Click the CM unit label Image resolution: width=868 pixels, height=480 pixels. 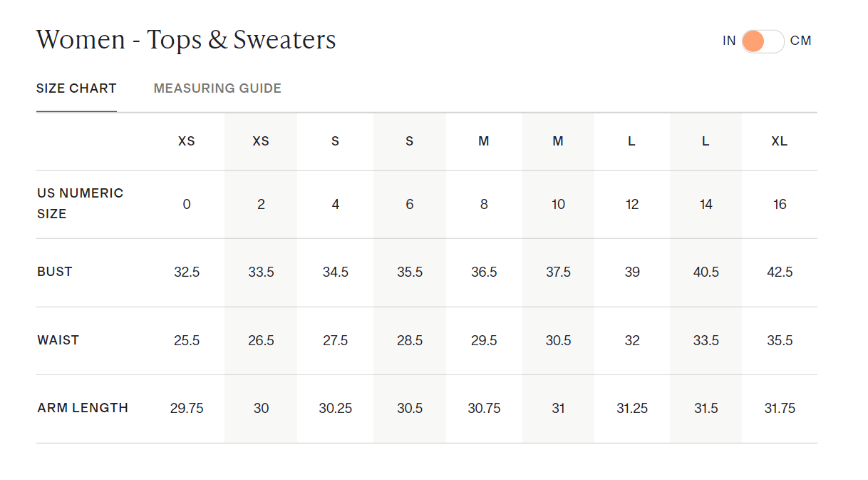point(800,41)
